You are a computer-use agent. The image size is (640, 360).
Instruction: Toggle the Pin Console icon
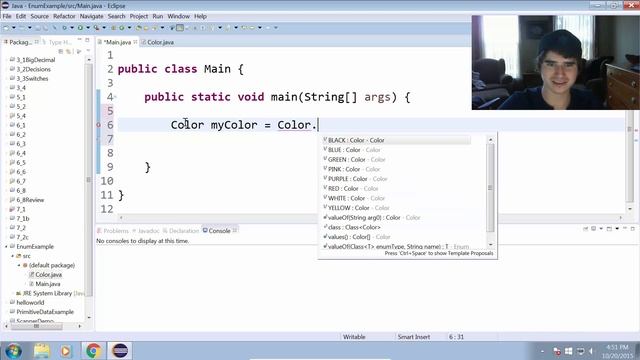point(585,229)
